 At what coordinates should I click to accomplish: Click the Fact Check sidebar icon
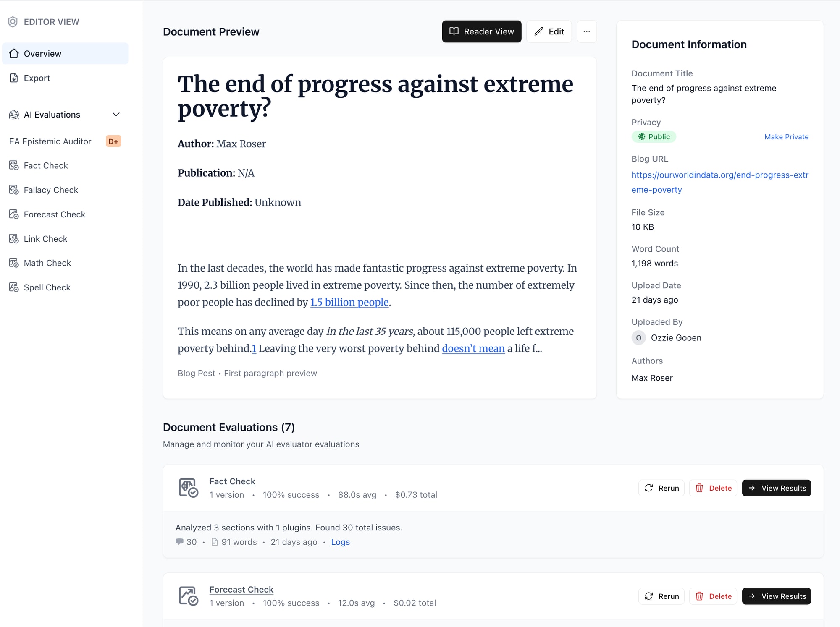pyautogui.click(x=14, y=166)
